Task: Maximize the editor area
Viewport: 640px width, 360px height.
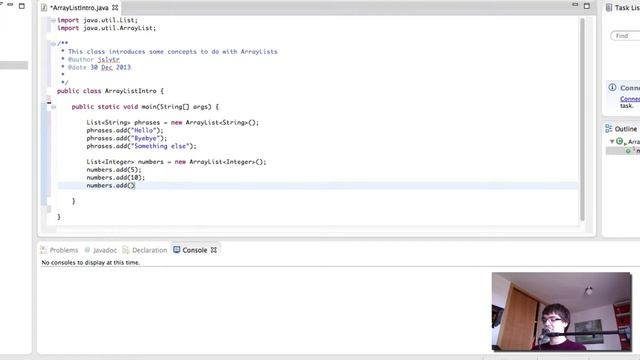Action: (587, 6)
